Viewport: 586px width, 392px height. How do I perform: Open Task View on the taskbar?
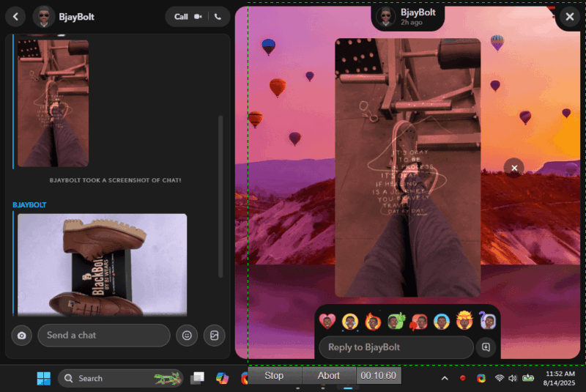(197, 379)
